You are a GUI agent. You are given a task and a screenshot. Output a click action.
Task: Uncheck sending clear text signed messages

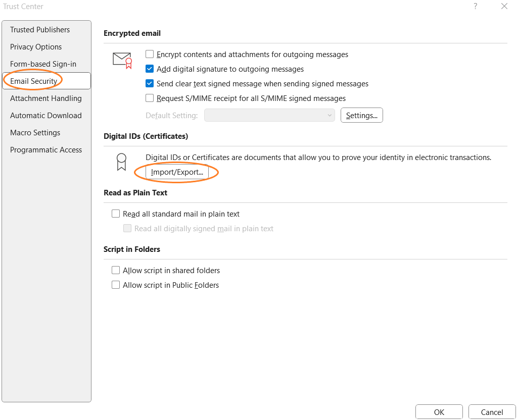tap(150, 83)
